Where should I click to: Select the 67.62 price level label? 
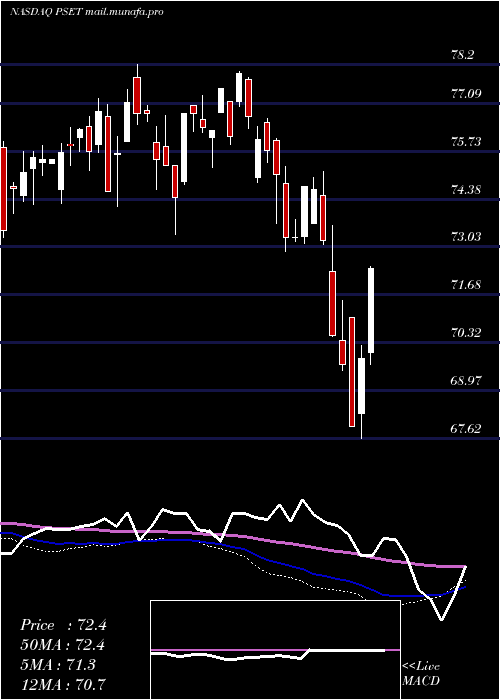467,429
